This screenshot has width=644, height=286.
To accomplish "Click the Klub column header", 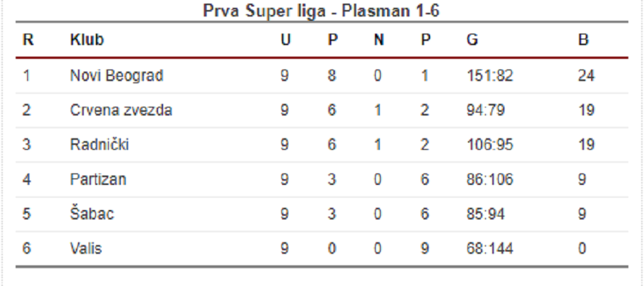I will pyautogui.click(x=87, y=40).
